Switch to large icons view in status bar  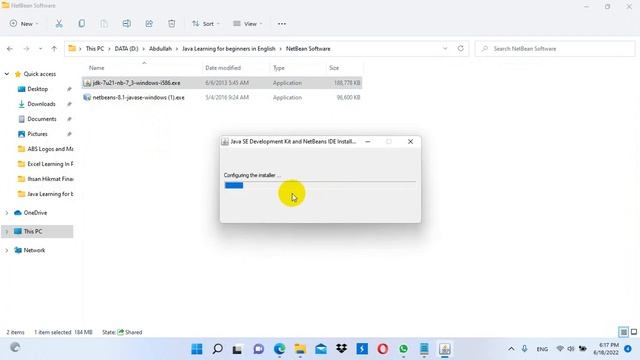[x=634, y=332]
